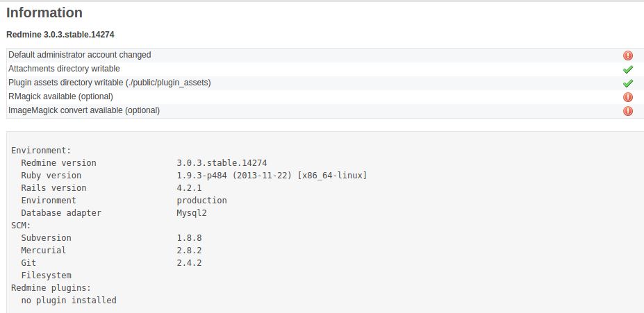Click 'Plugin assets directory writable' row label

(110, 83)
